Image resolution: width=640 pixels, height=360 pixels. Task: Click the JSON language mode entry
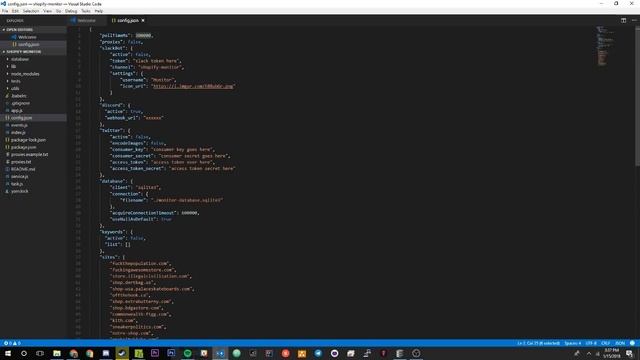(x=620, y=343)
